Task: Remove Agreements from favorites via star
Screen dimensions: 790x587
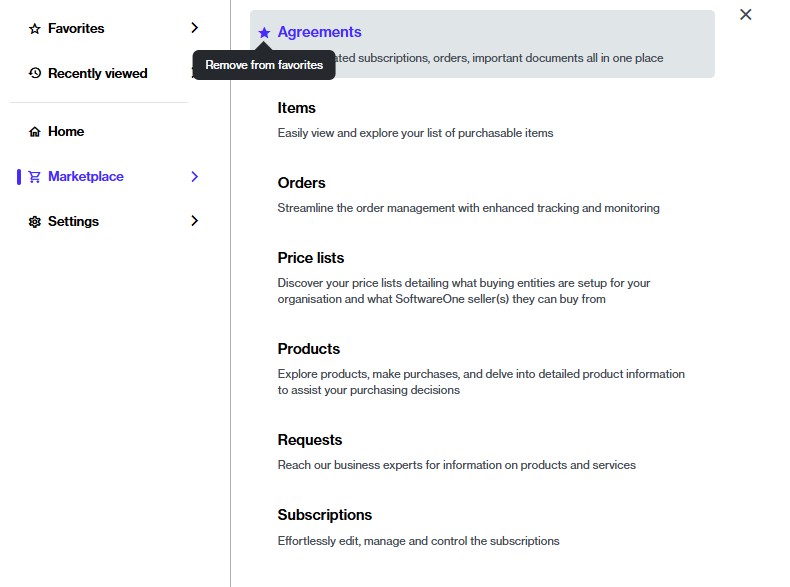Action: (x=264, y=33)
